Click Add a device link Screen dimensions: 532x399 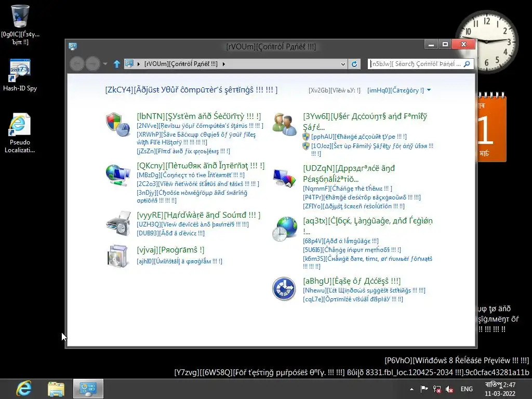coord(170,233)
